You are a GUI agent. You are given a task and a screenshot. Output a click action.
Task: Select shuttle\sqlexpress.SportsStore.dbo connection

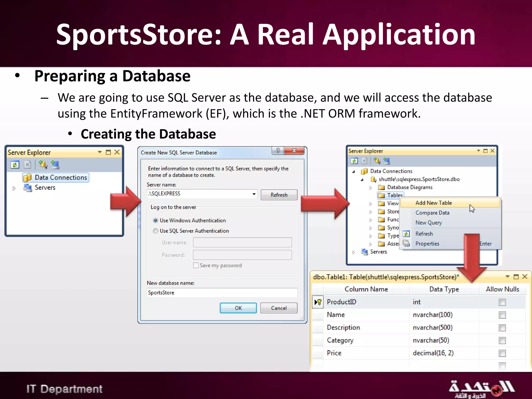pos(419,179)
